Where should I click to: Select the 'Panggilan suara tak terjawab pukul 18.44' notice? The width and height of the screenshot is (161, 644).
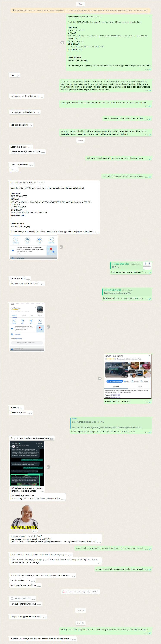[80, 592]
